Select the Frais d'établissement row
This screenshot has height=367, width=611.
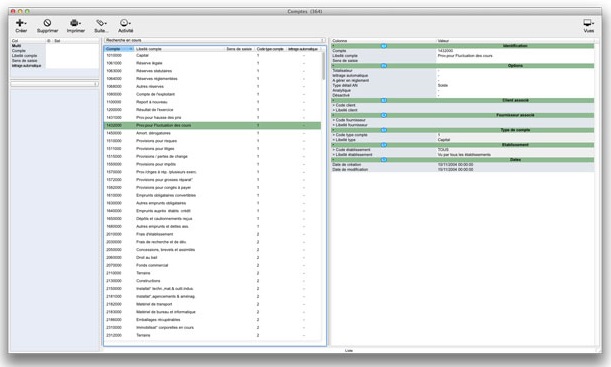(x=213, y=234)
